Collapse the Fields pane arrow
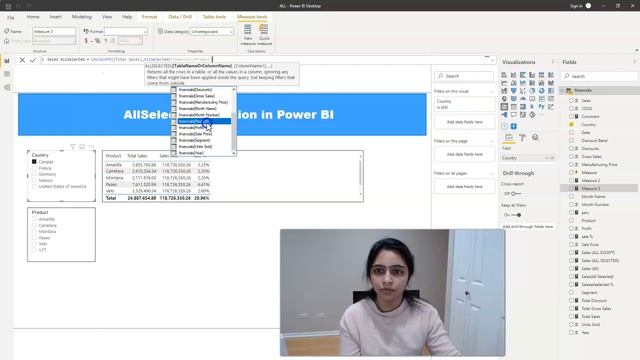640x360 pixels. tap(635, 62)
